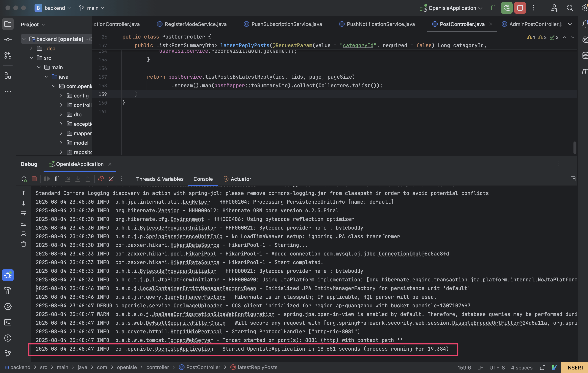This screenshot has height=373, width=588.
Task: Switch to PushSubscriptionService.java tab
Action: pyautogui.click(x=283, y=24)
